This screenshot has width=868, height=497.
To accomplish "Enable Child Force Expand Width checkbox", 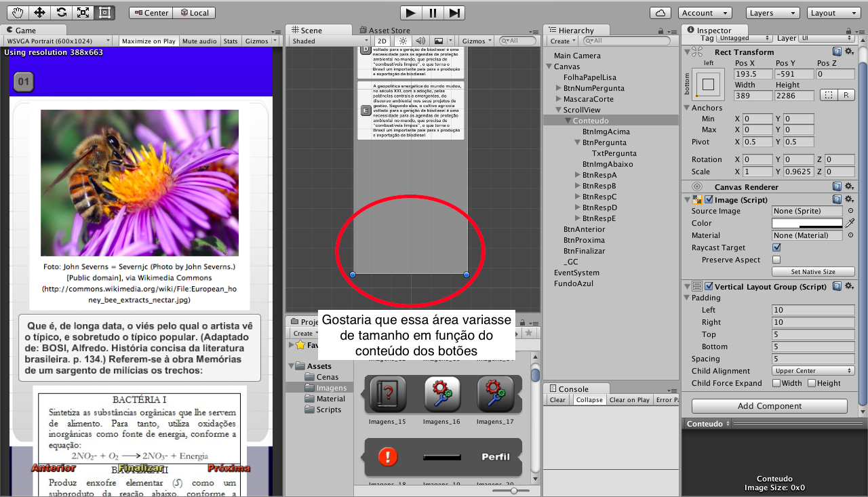I will tap(777, 383).
